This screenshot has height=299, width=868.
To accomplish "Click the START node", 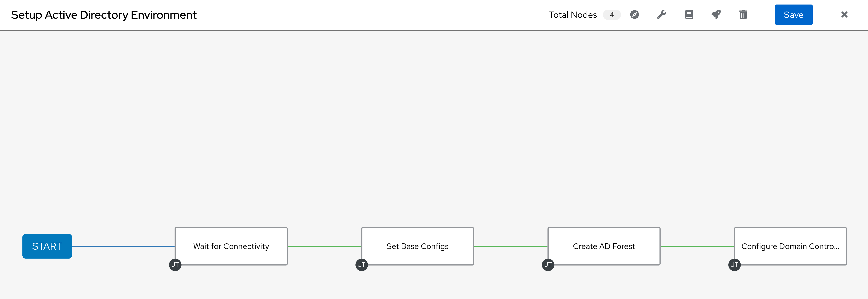I will pos(47,246).
